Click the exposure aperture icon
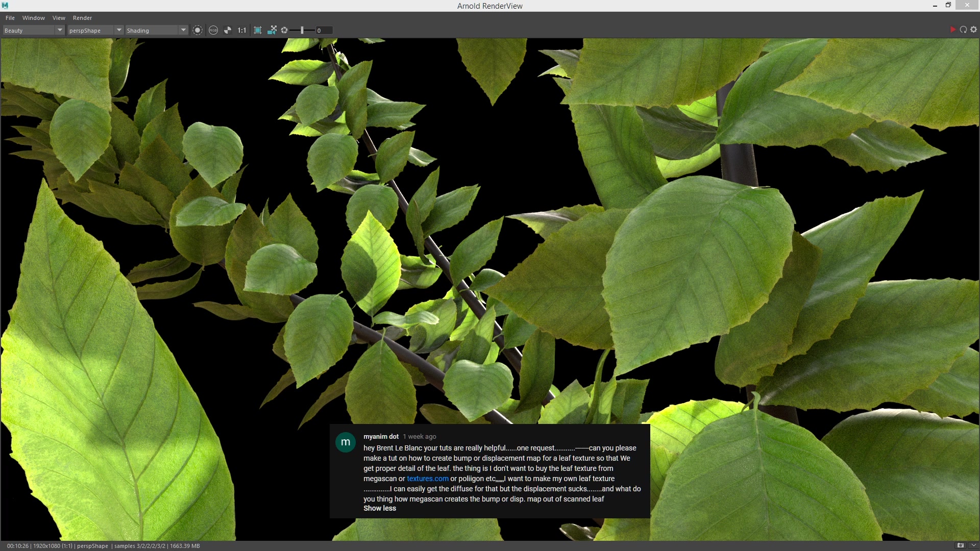 284,30
